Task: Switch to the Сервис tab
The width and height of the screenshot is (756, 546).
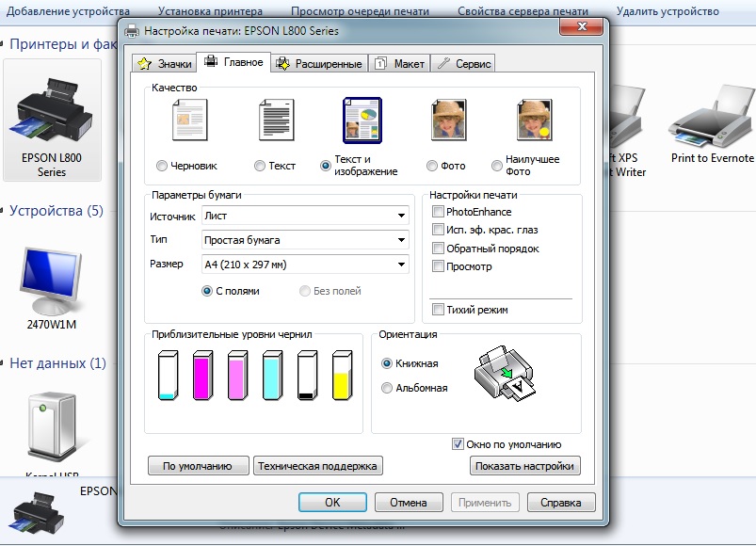Action: tap(463, 64)
